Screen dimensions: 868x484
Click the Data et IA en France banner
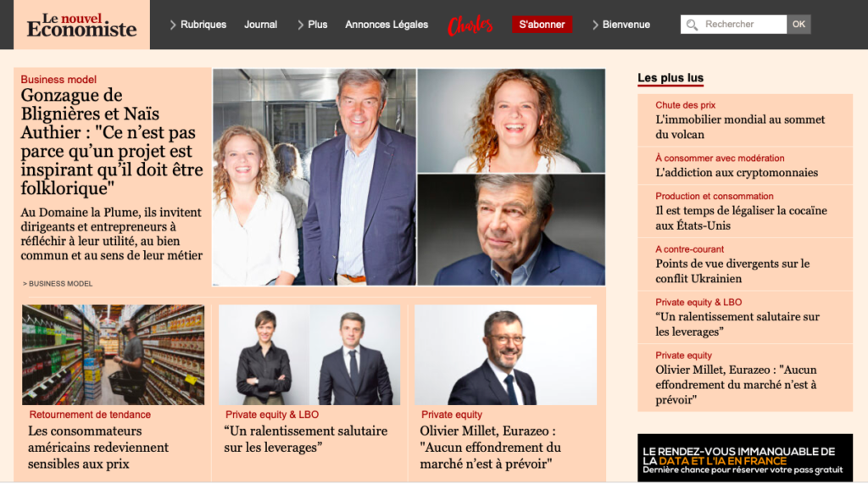(745, 458)
